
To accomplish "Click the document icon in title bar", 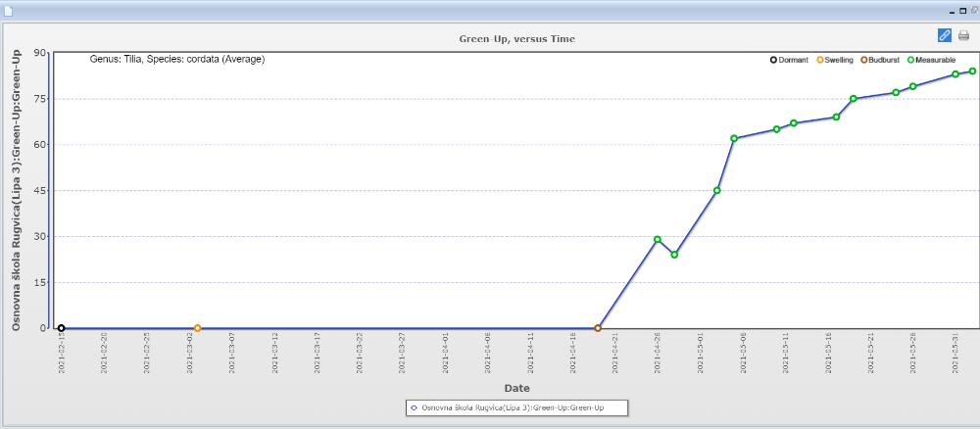I will click(x=8, y=10).
